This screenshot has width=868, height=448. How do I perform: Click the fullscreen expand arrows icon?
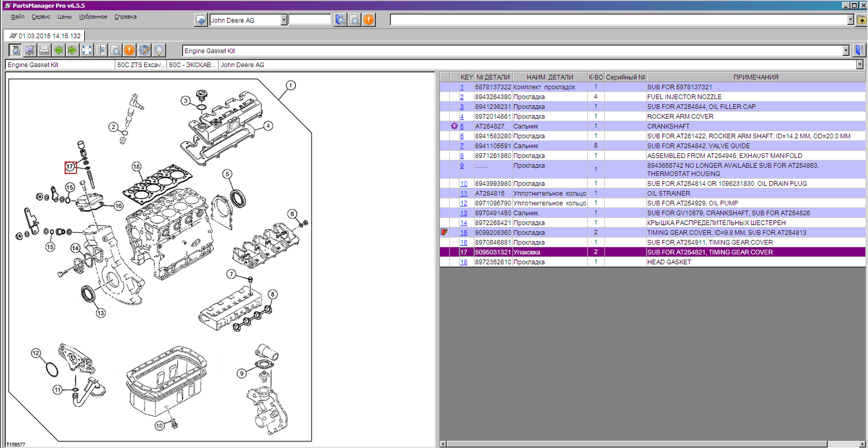coord(87,50)
